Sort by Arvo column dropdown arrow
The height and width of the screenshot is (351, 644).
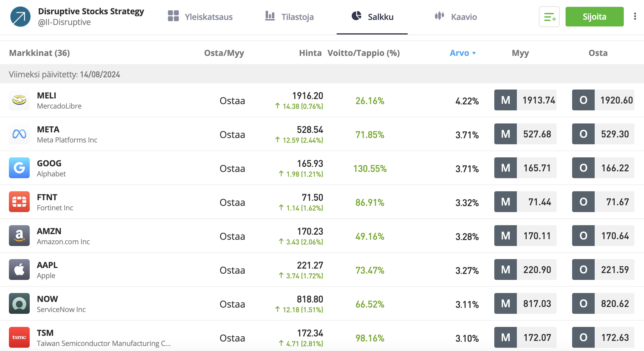coord(474,53)
